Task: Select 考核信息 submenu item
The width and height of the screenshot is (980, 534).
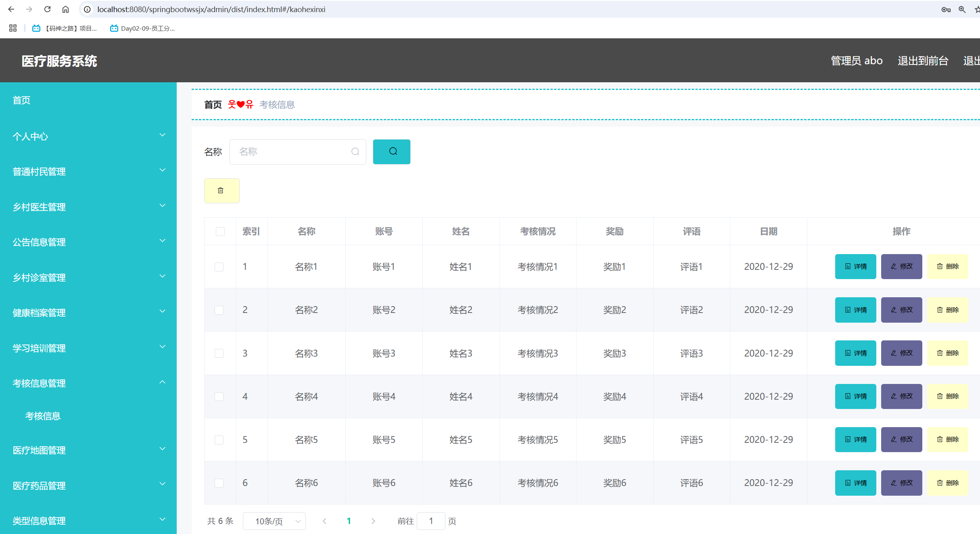Action: [x=88, y=416]
